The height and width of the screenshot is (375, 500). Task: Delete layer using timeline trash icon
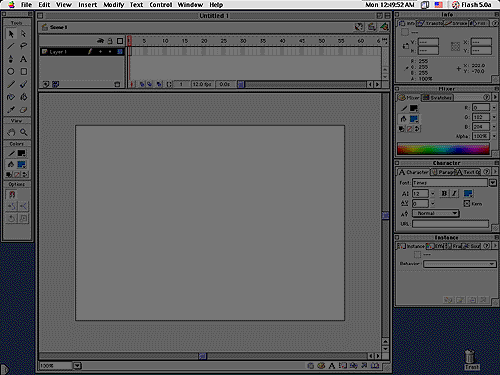[117, 84]
